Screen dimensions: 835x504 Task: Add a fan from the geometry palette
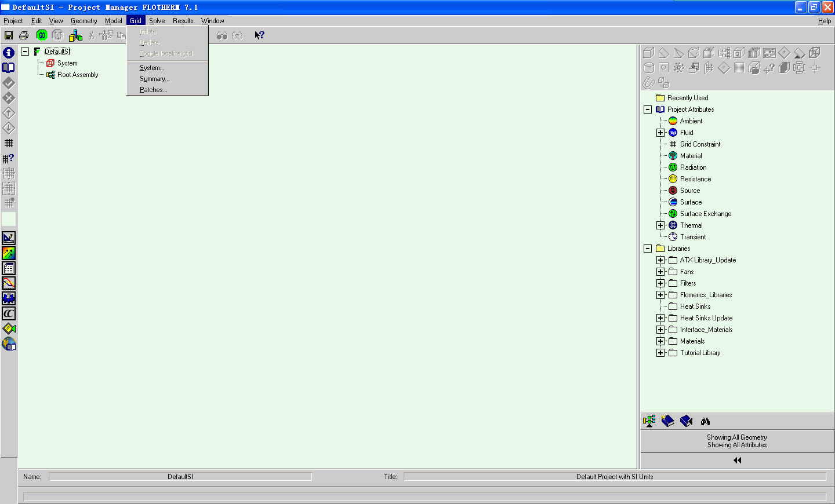click(679, 68)
